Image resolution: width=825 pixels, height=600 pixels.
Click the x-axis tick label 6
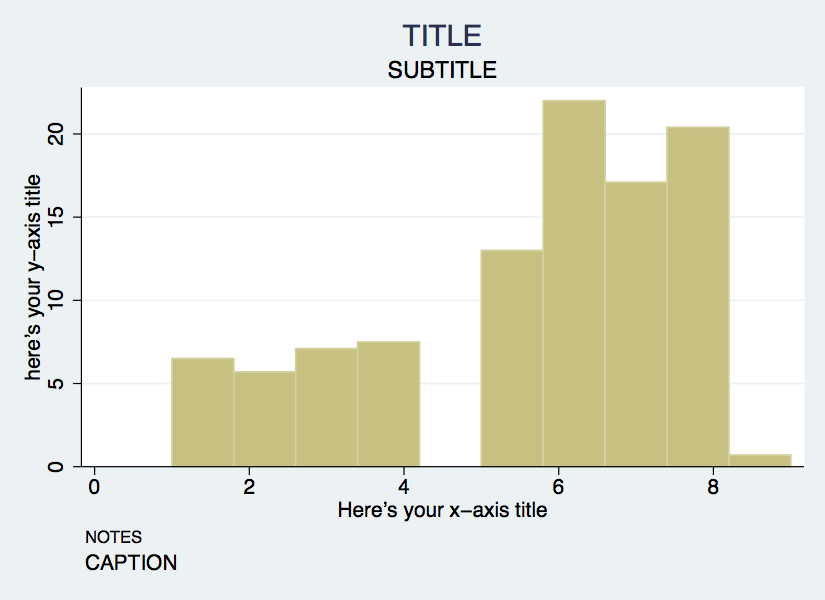pyautogui.click(x=558, y=487)
